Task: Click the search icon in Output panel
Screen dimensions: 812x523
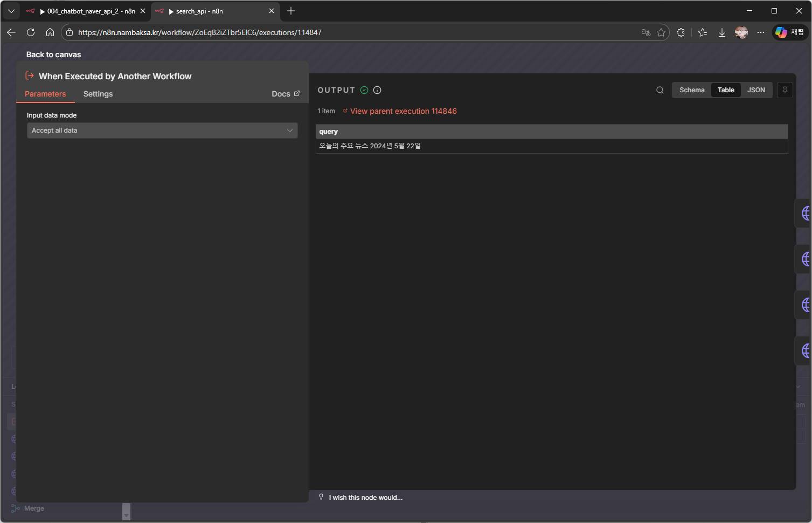Action: coord(660,90)
